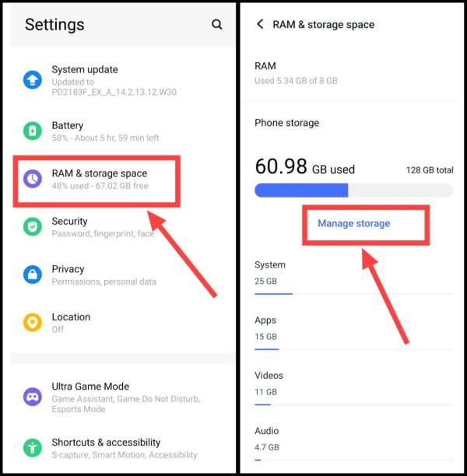Tap the green Security shield icon
This screenshot has width=467, height=476.
33,226
